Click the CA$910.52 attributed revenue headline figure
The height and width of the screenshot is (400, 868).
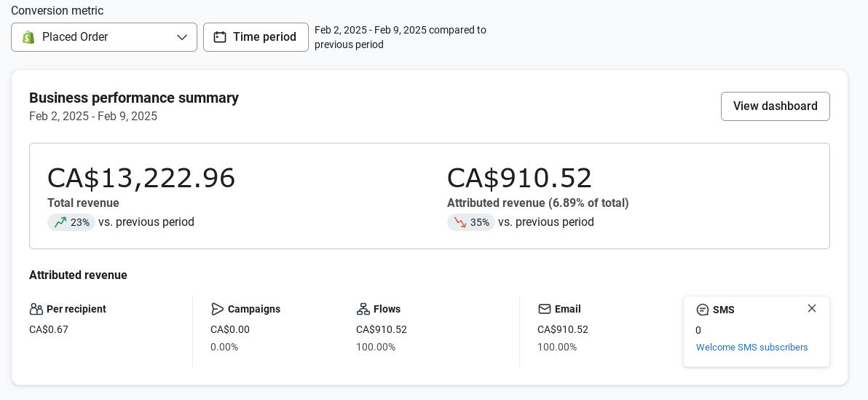click(x=519, y=179)
